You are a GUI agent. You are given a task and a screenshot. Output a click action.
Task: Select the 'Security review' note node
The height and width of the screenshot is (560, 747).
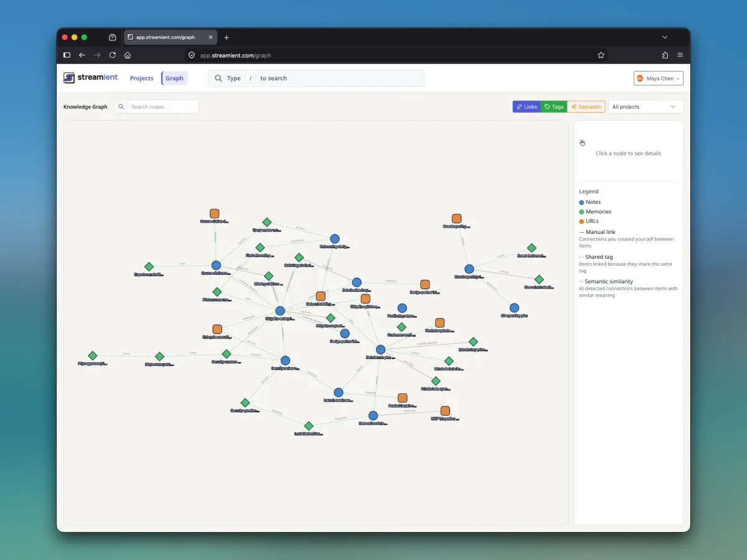point(285,360)
